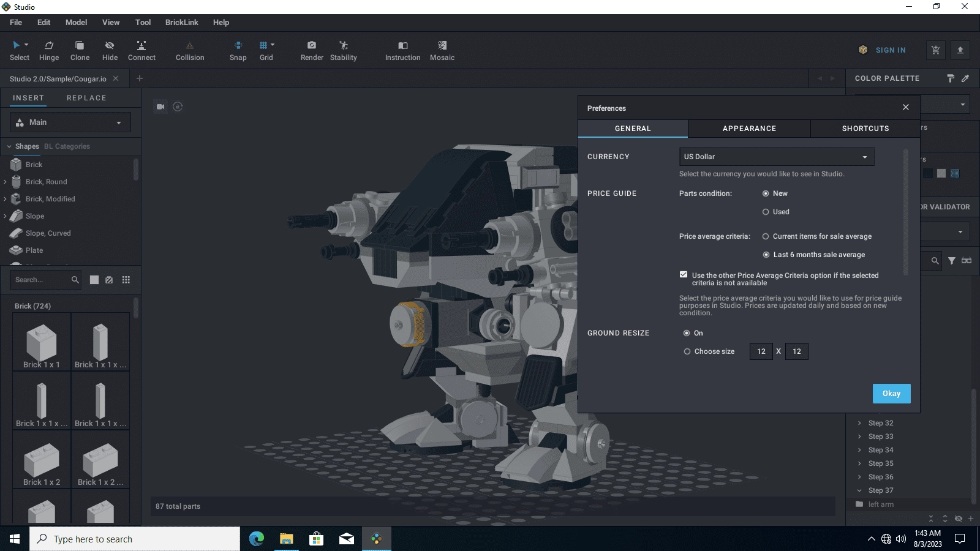Select the Brick 1 x 1 thumbnail
This screenshot has height=551, width=980.
[x=42, y=342]
